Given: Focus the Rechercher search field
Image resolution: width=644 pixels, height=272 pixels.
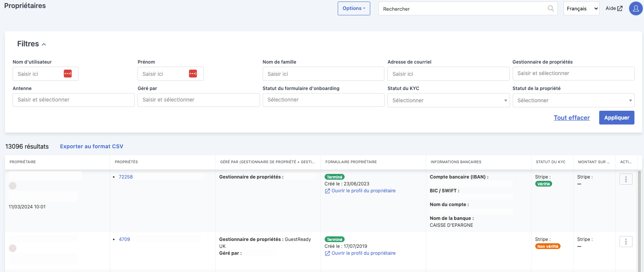Looking at the screenshot, I should coord(467,8).
